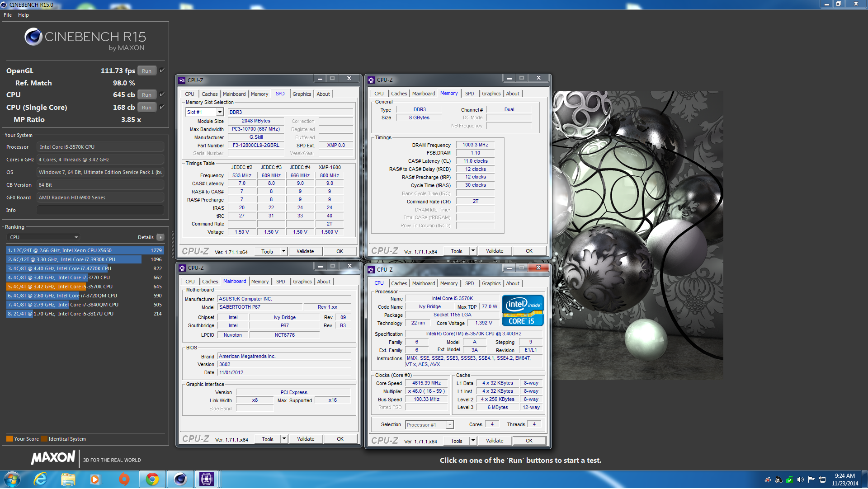The width and height of the screenshot is (868, 489).
Task: Click the CPU-Z icon of the processor window
Action: tap(371, 270)
